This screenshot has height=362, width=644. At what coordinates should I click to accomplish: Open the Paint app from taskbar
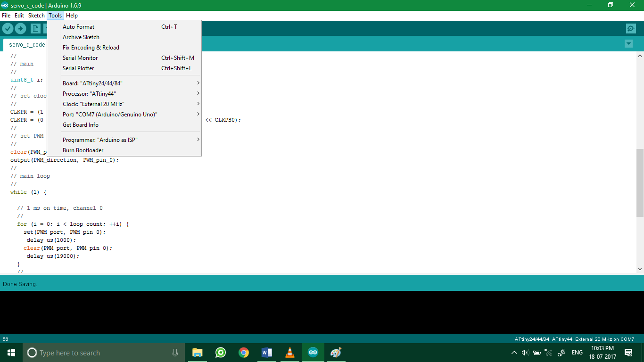pyautogui.click(x=336, y=353)
